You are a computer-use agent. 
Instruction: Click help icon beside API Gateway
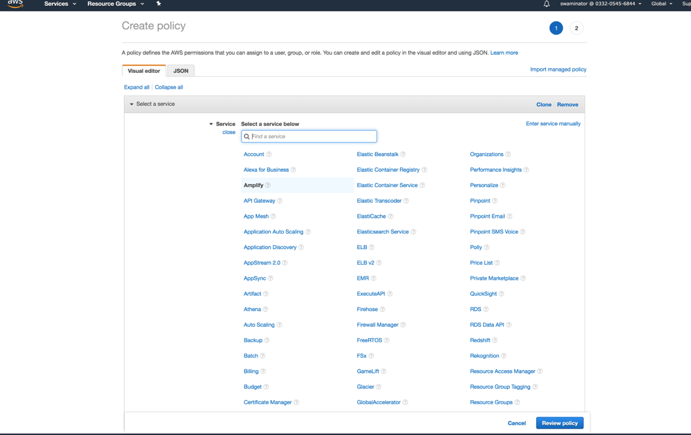point(279,201)
